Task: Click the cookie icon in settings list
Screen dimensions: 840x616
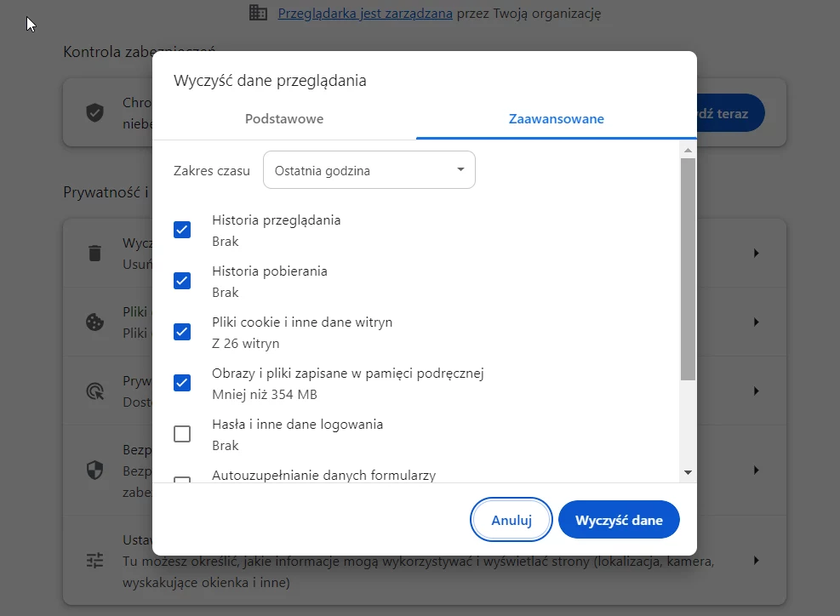Action: [94, 322]
